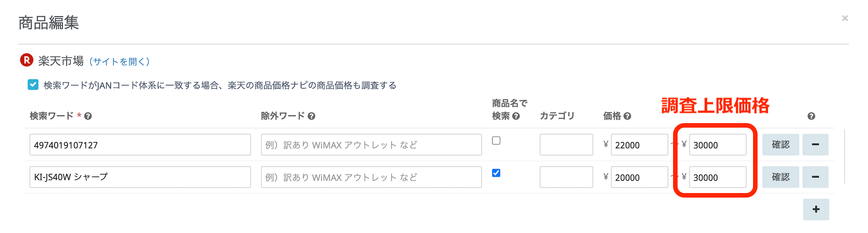The height and width of the screenshot is (233, 868).
Task: Click the minimum price field showing 22000
Action: (639, 145)
